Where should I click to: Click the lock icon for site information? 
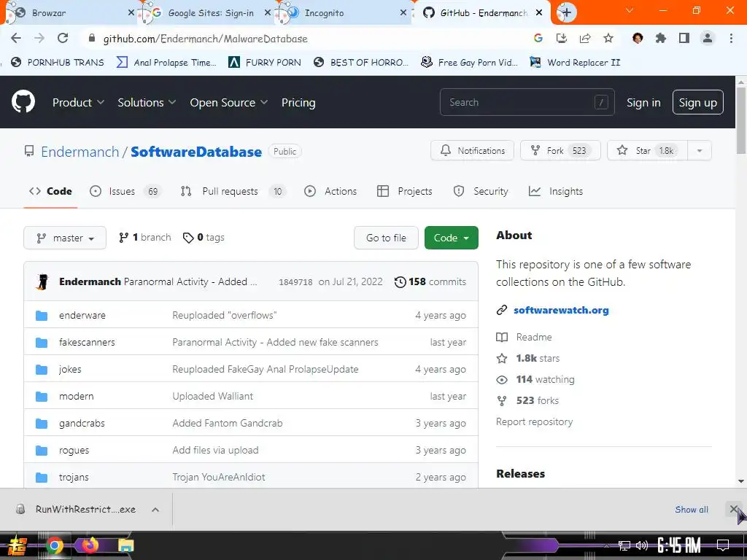click(x=92, y=38)
